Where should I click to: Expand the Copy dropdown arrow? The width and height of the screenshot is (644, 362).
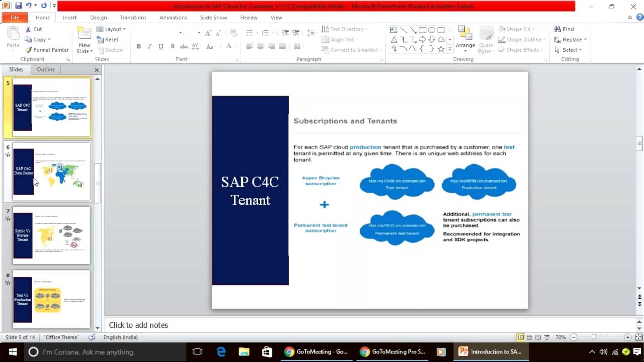click(50, 40)
